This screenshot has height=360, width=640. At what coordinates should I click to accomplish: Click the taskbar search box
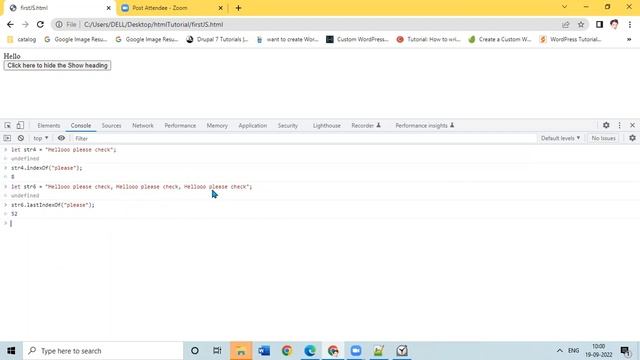(x=103, y=351)
